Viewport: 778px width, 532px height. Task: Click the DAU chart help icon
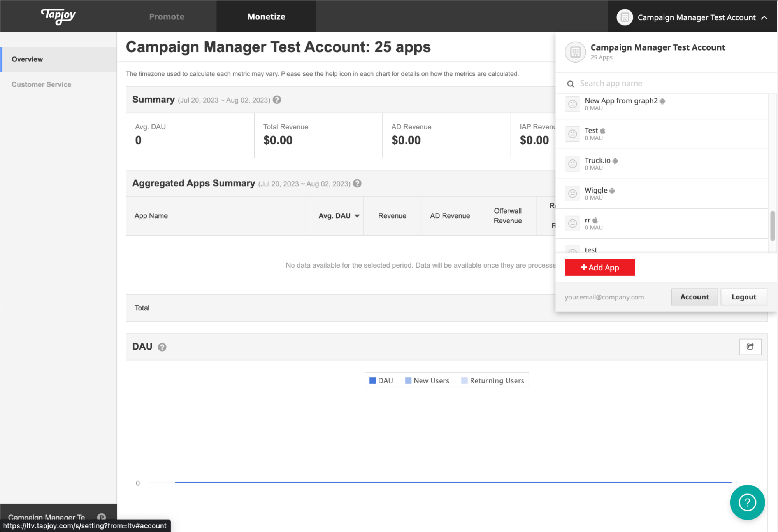(x=162, y=347)
